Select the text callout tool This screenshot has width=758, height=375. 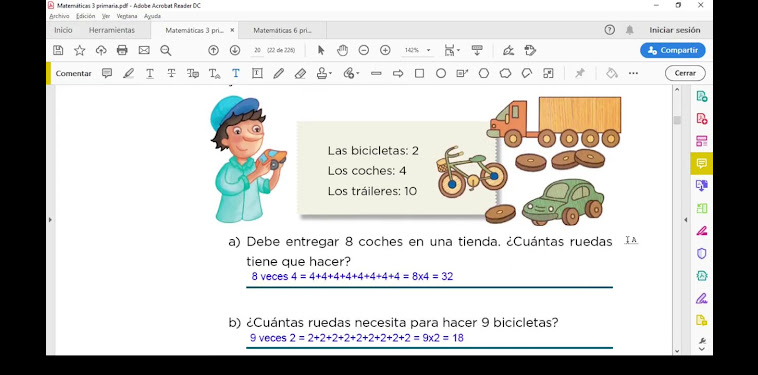(462, 73)
